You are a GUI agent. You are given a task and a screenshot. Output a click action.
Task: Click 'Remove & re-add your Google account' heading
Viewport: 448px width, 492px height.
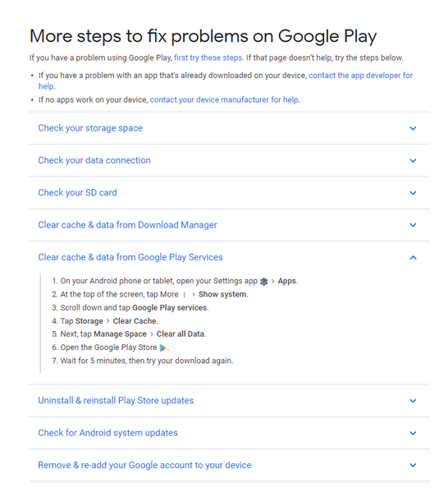tap(144, 465)
